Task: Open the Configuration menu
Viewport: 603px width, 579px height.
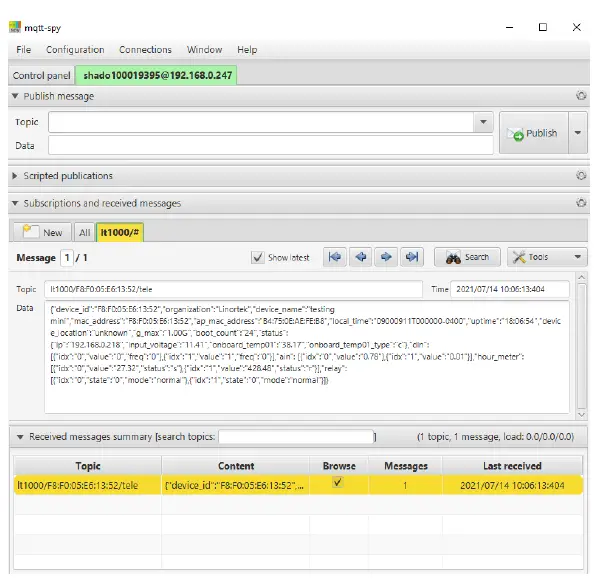Action: [75, 50]
